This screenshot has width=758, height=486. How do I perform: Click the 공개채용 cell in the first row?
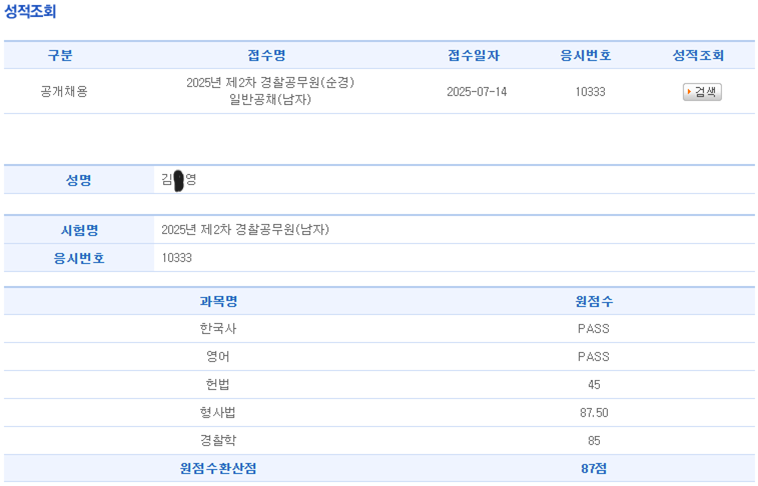(63, 91)
